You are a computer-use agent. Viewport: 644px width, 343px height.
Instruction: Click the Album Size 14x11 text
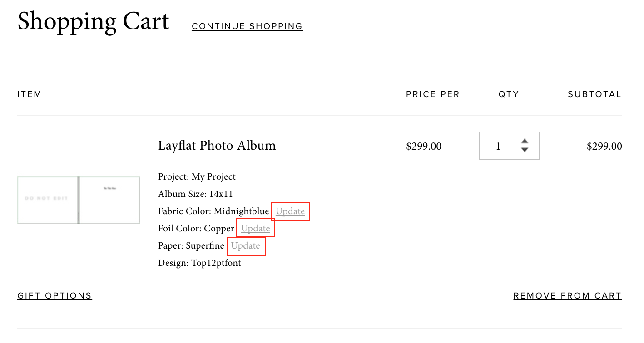[195, 194]
